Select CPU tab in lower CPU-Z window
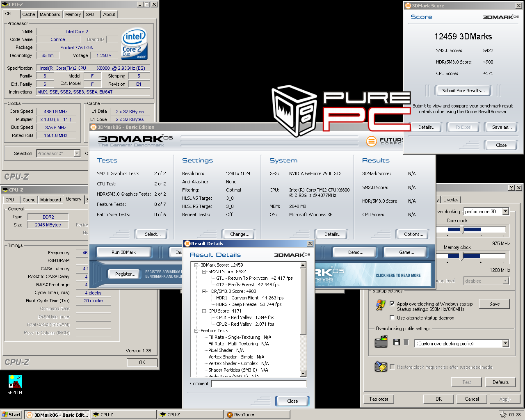This screenshot has height=420, width=525. 10,200
